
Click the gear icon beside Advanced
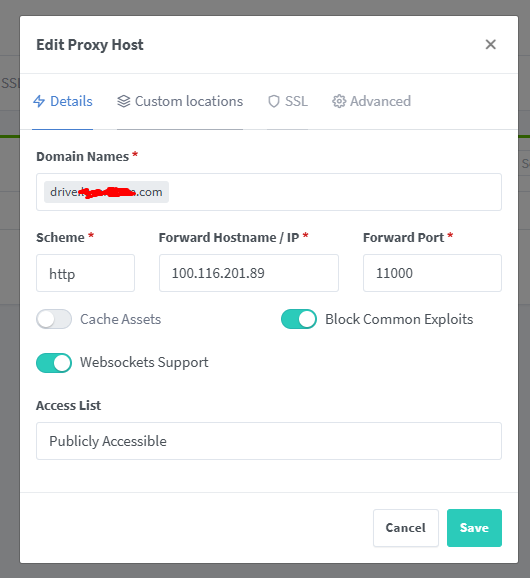pyautogui.click(x=339, y=101)
